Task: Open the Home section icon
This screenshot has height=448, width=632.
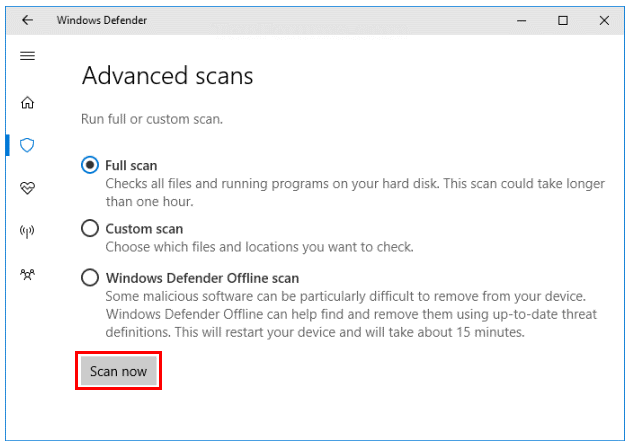Action: pyautogui.click(x=27, y=103)
